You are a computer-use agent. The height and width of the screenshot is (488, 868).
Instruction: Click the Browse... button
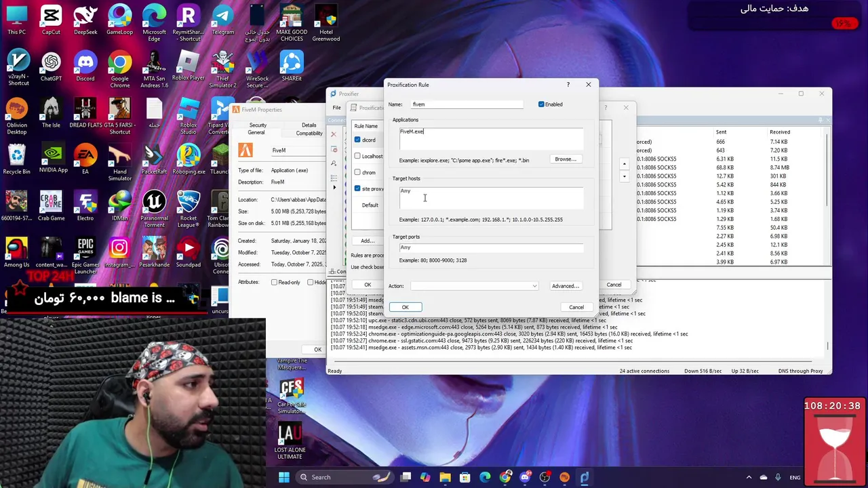[x=565, y=159]
